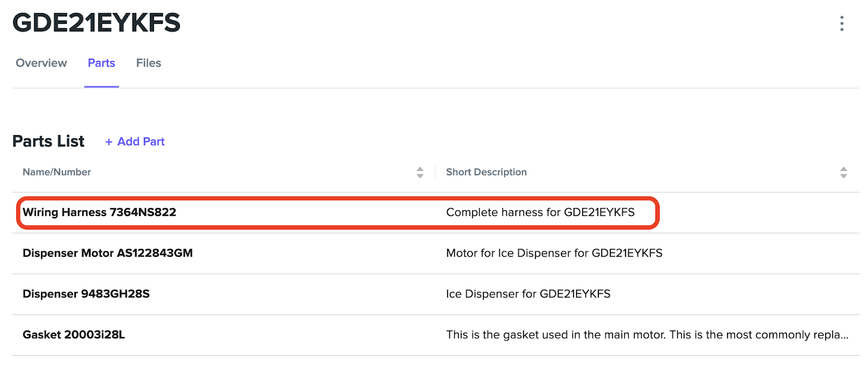Click 'Ice Dispenser for GDE21EYKFS' description
The width and height of the screenshot is (868, 375).
pyautogui.click(x=528, y=294)
